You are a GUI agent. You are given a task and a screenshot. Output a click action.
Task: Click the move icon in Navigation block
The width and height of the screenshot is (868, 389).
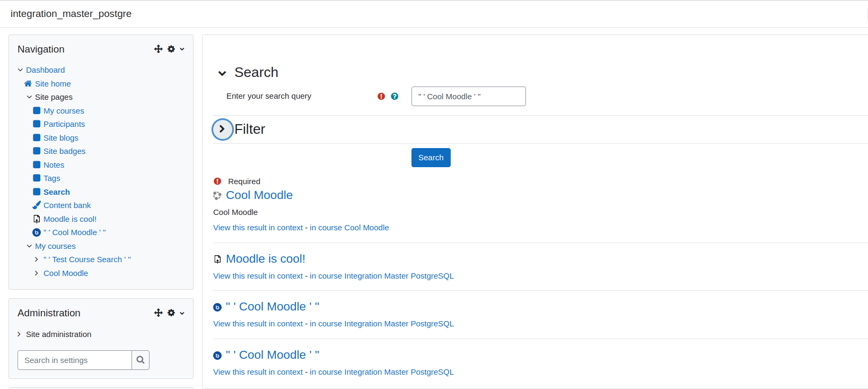(158, 49)
